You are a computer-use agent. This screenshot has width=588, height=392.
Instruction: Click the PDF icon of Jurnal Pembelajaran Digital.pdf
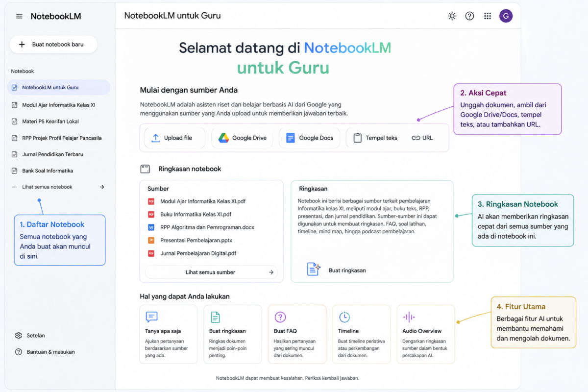pos(151,254)
